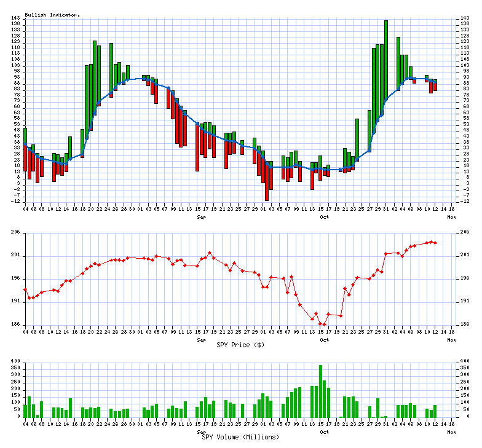Click the highest data point on the SPY price line
This screenshot has width=482, height=448.
pyautogui.click(x=431, y=242)
